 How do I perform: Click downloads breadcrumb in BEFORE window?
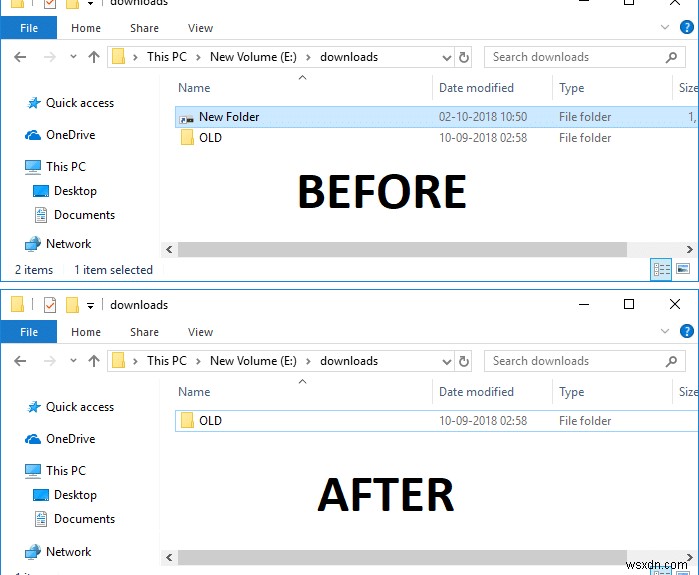(x=349, y=57)
